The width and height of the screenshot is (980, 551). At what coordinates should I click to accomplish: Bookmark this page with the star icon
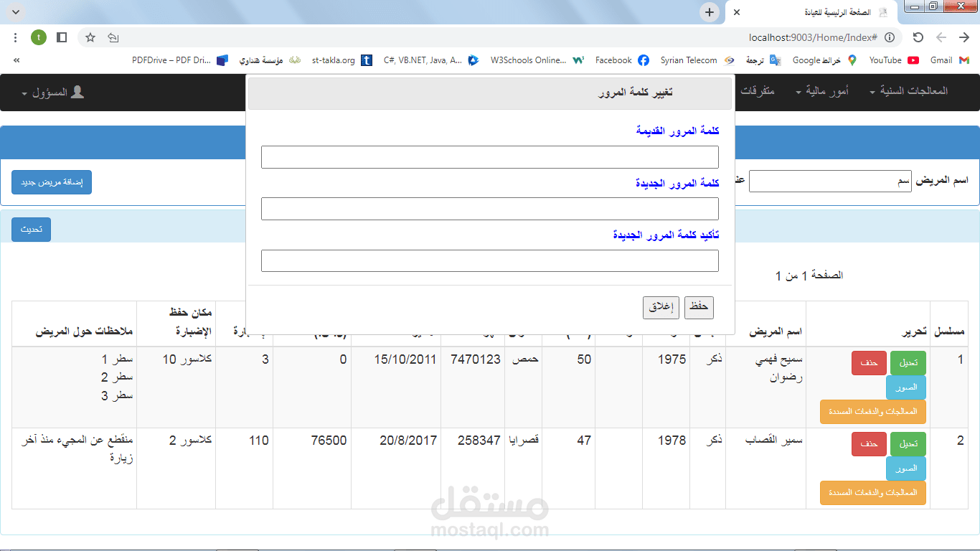[90, 37]
